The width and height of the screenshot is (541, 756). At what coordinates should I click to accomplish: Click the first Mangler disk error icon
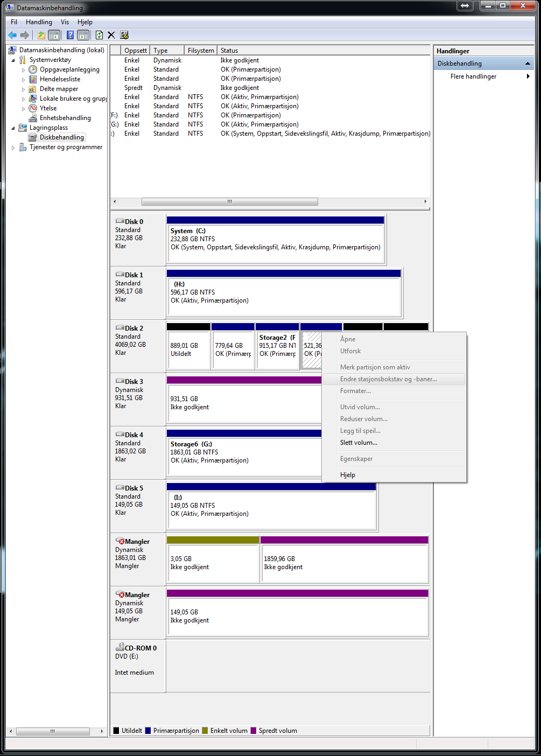(x=120, y=541)
